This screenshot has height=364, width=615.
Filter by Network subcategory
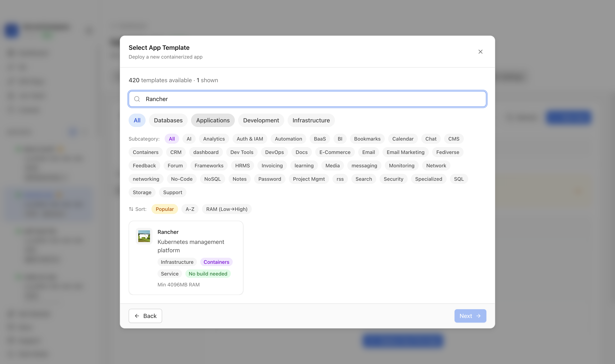point(436,165)
